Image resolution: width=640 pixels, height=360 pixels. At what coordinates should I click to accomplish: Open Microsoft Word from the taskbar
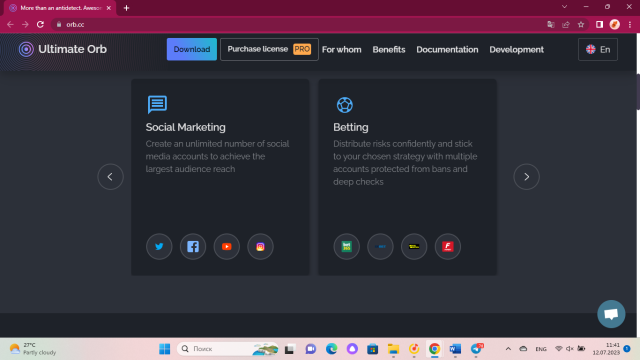tap(455, 349)
